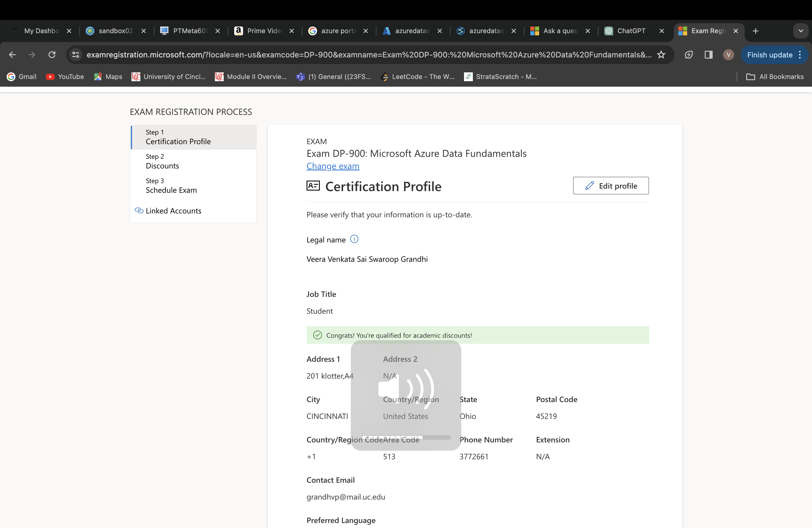
Task: Click the Edit profile button
Action: point(611,186)
